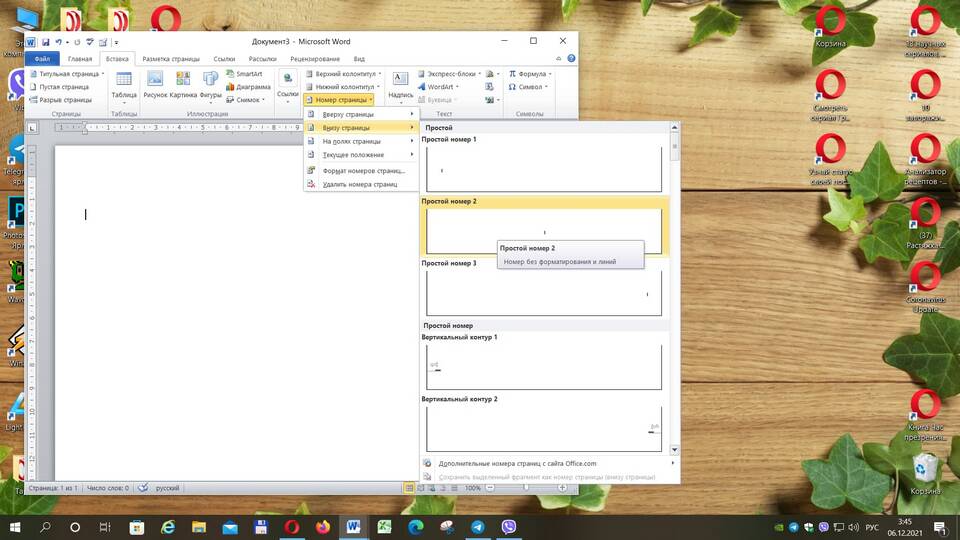Click the Save icon in quick access toolbar
Viewport: 960px width, 540px height.
[x=45, y=42]
